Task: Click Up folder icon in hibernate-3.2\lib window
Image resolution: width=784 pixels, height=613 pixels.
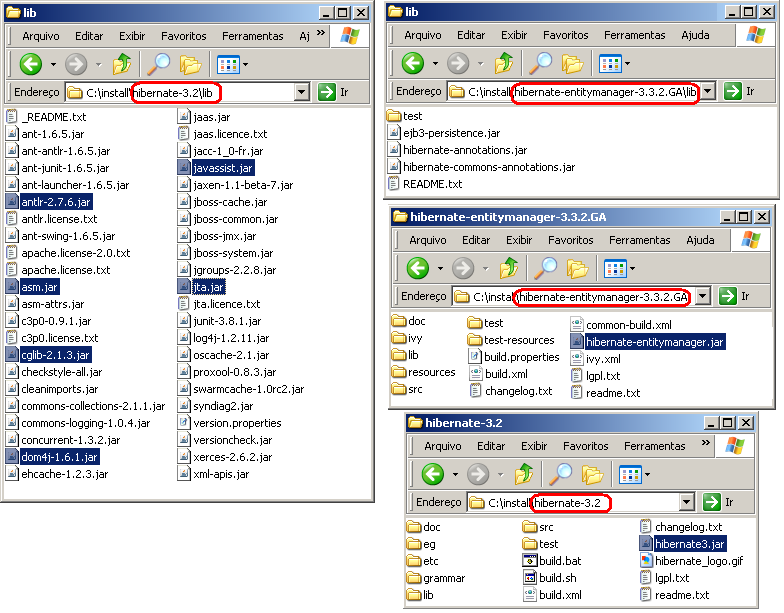Action: (122, 64)
